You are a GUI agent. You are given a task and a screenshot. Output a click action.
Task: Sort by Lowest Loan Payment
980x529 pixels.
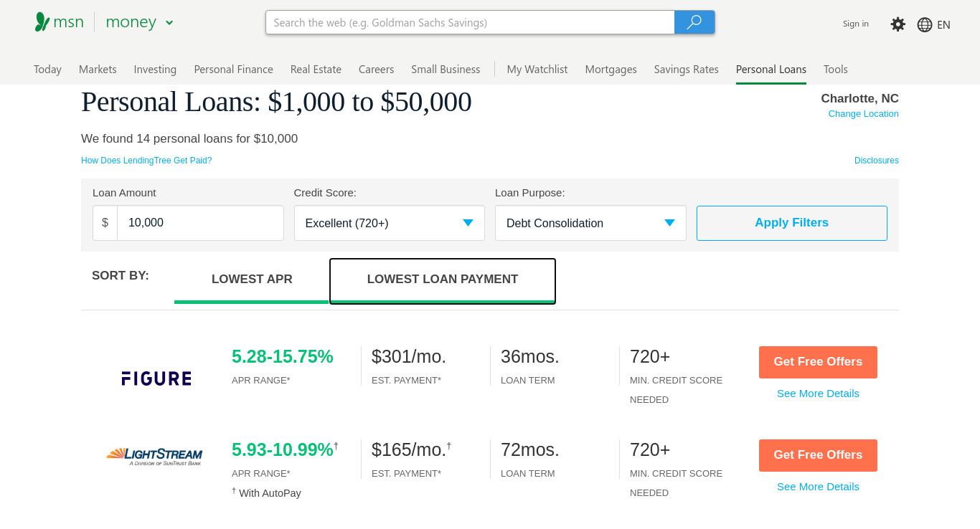coord(443,280)
